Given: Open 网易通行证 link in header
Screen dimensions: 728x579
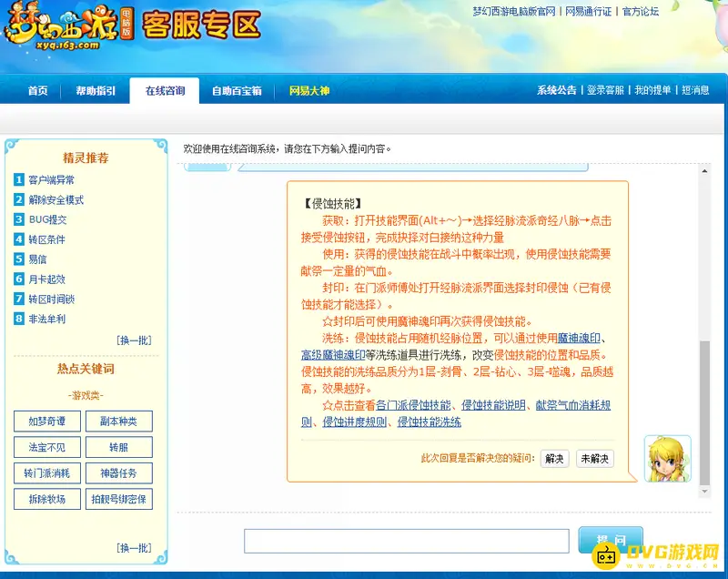Looking at the screenshot, I should coord(588,12).
